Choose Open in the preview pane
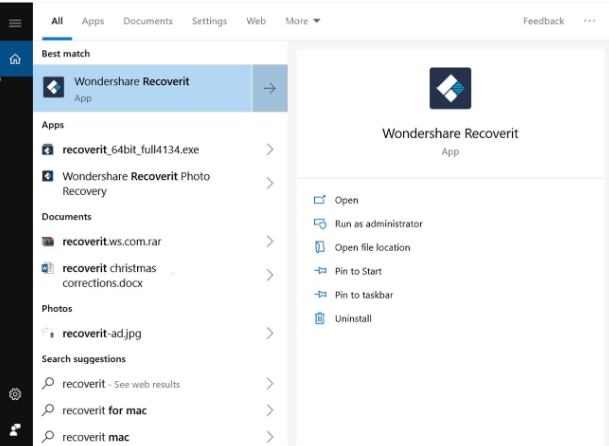Image resolution: width=609 pixels, height=446 pixels. pyautogui.click(x=346, y=200)
